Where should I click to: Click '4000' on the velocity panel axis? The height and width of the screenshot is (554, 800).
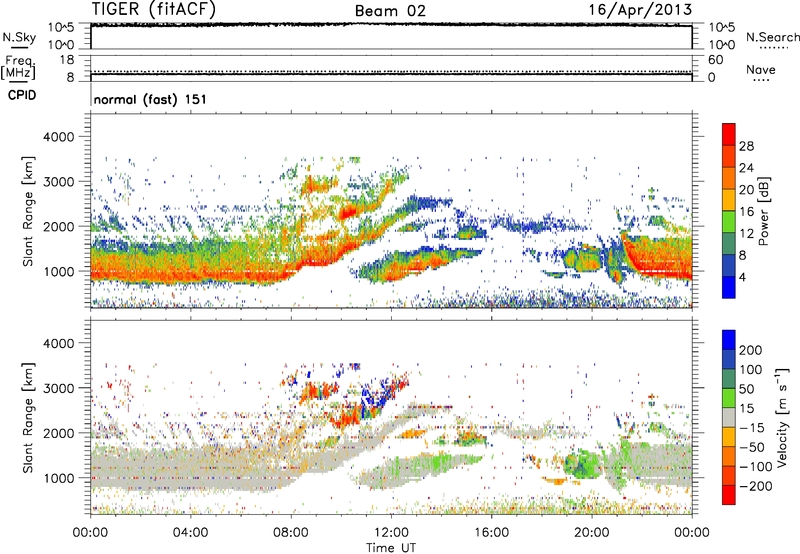point(59,343)
